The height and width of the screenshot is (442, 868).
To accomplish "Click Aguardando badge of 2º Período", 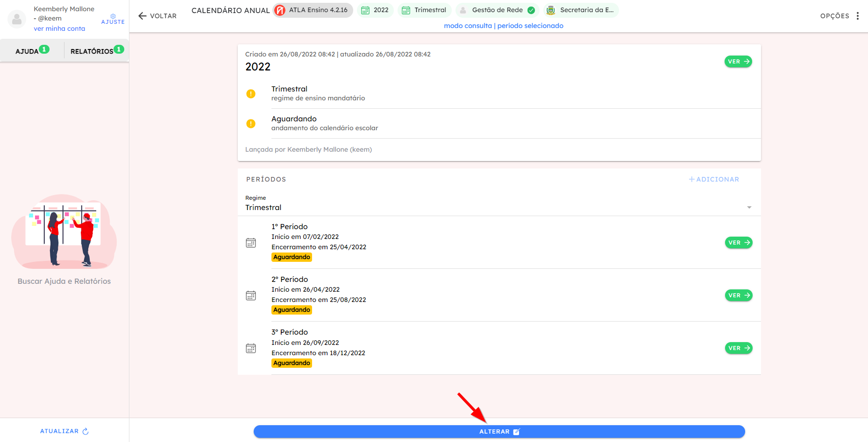I will point(292,310).
